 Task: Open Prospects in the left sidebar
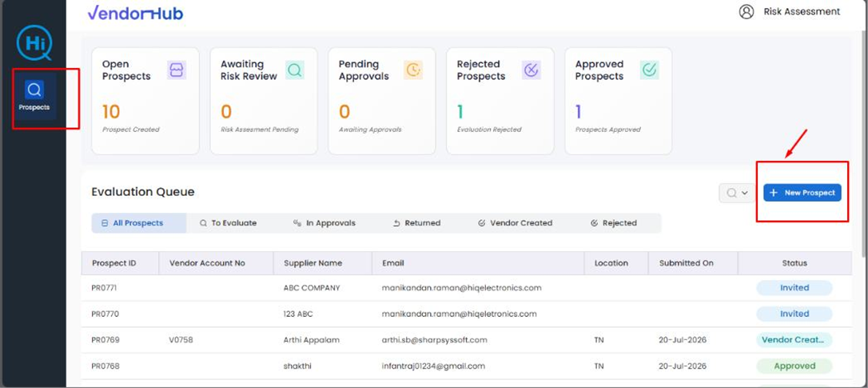(x=34, y=97)
